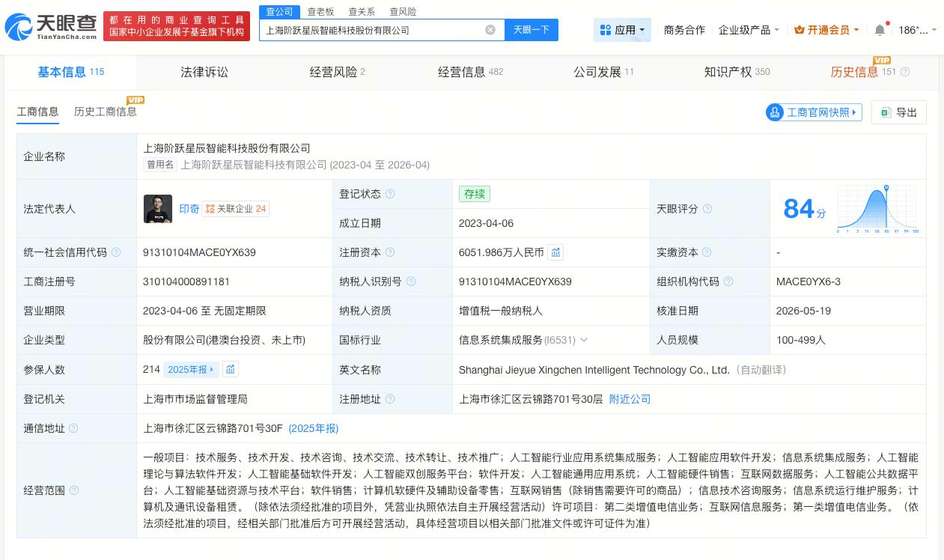The image size is (944, 560).
Task: Click help icon next to 注册地址
Action: (390, 399)
